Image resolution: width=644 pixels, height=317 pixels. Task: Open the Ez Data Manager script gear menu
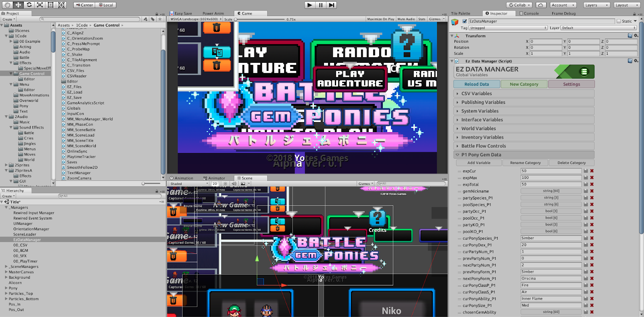636,61
